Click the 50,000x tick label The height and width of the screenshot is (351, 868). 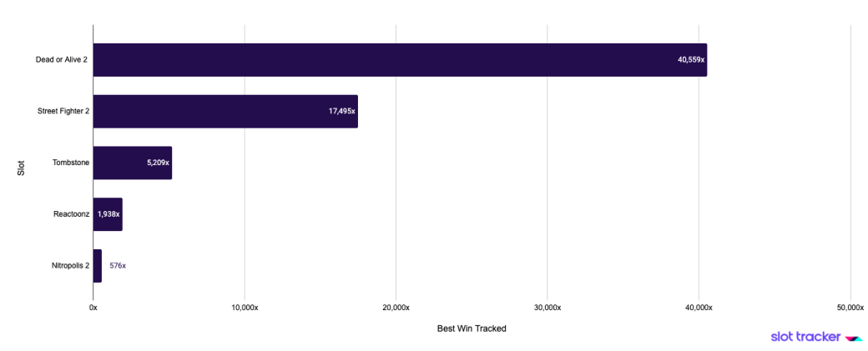[850, 308]
